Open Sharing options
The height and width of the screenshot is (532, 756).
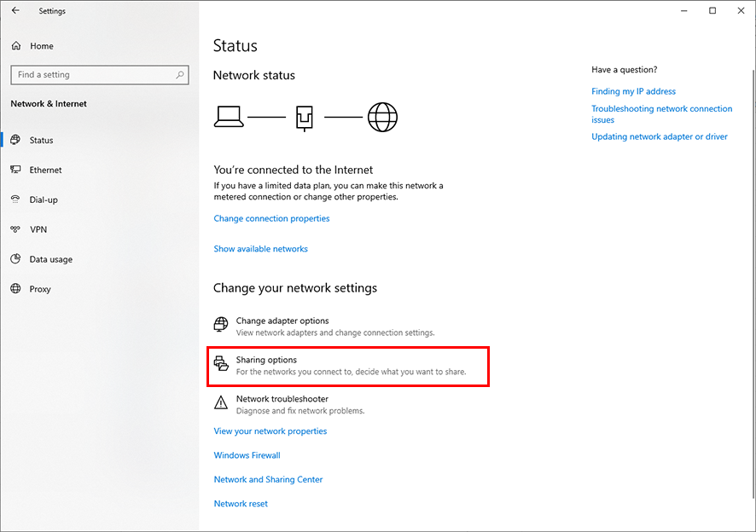click(266, 361)
